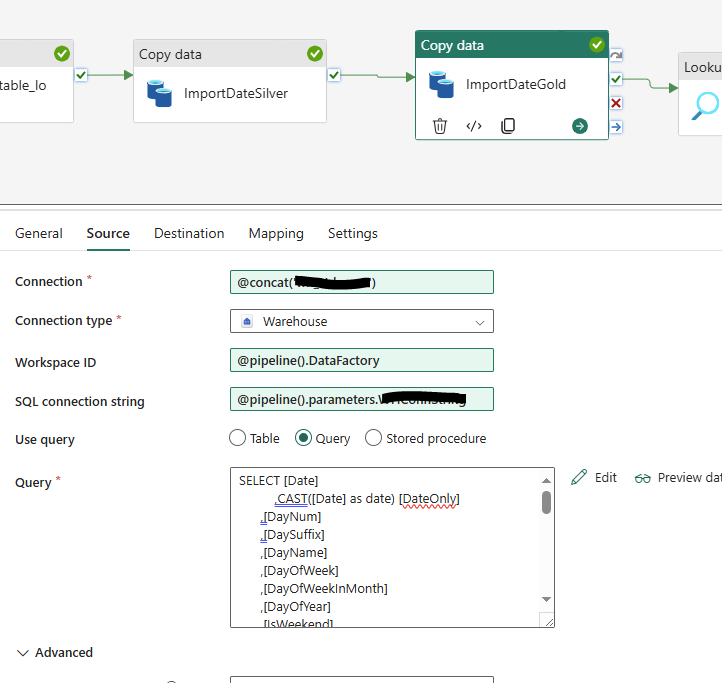The image size is (722, 683).
Task: Click the [DayOfWeekInMonth] line in query
Action: [324, 589]
